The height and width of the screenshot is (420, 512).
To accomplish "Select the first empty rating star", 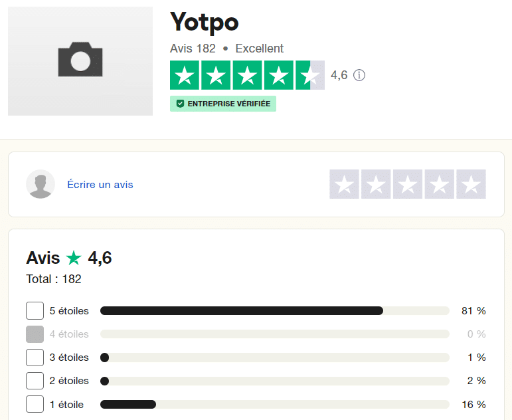I will tap(344, 184).
